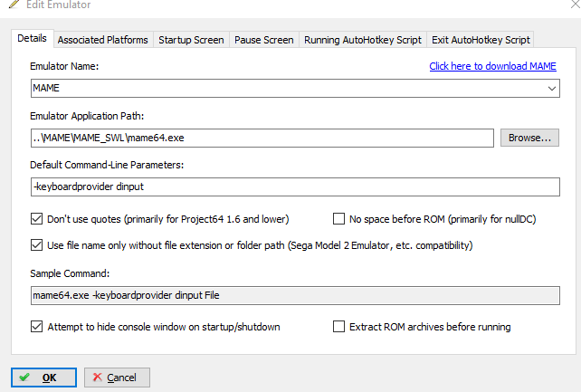Click the Emulator Application Path label

(x=87, y=116)
